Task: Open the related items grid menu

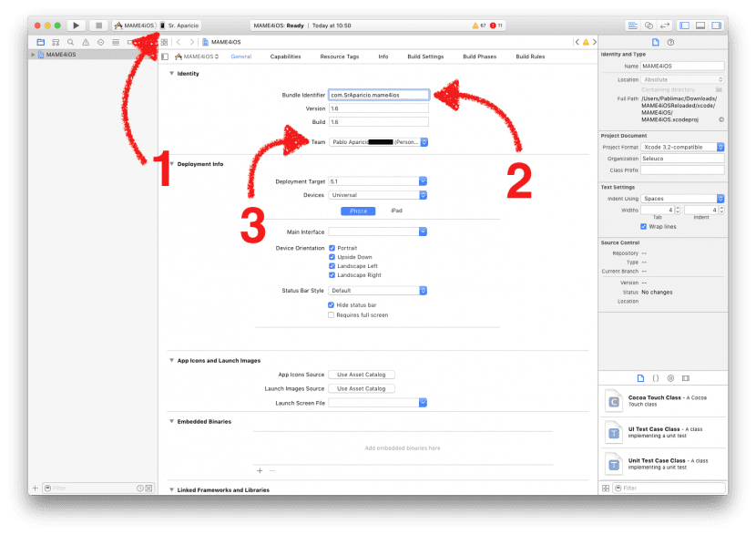Action: point(165,43)
